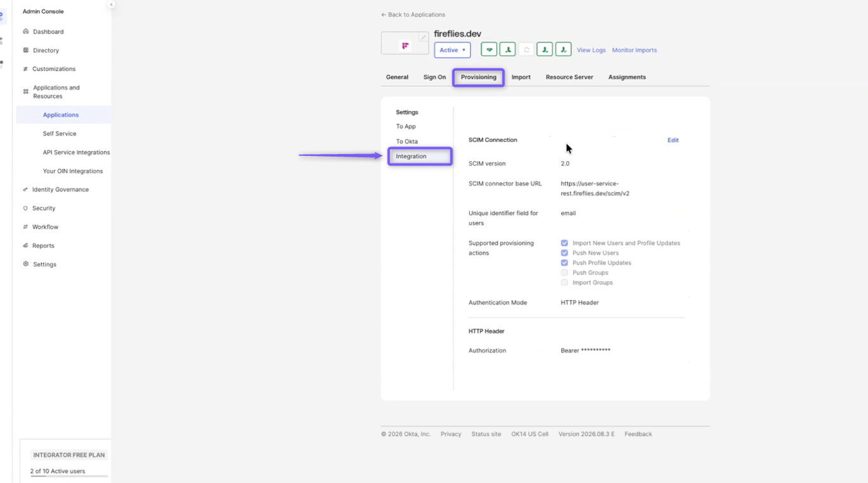The height and width of the screenshot is (483, 868).
Task: Open the Monitor Imports link
Action: tap(635, 50)
